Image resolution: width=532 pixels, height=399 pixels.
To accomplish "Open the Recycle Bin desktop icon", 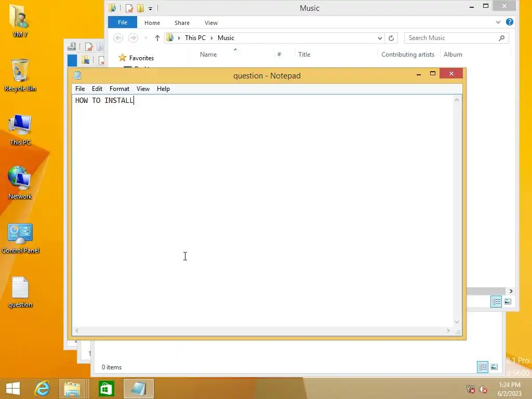I will [x=20, y=75].
